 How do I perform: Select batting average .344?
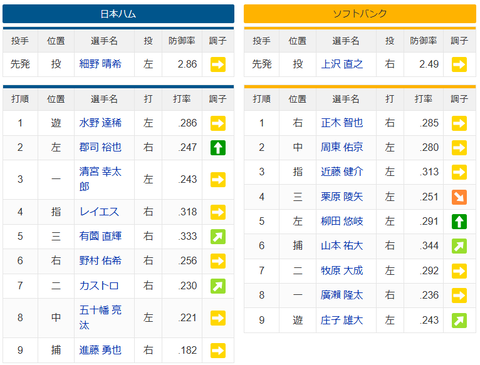(x=430, y=246)
